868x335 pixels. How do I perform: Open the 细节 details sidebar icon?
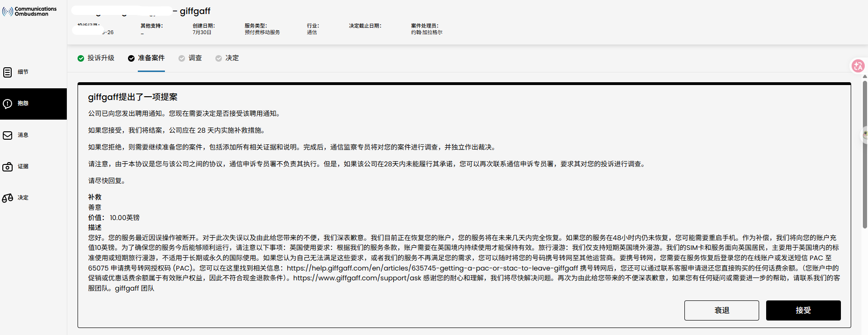[7, 72]
